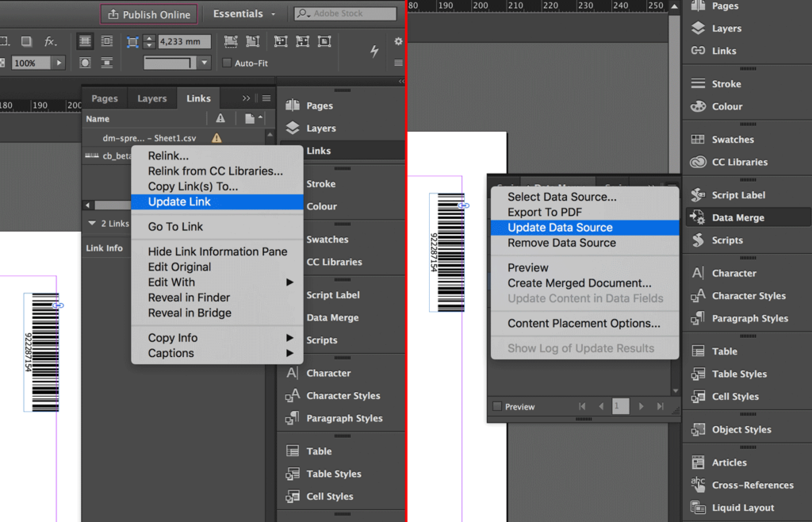Select the barcode image in the right document
The width and height of the screenshot is (812, 522).
click(x=447, y=252)
